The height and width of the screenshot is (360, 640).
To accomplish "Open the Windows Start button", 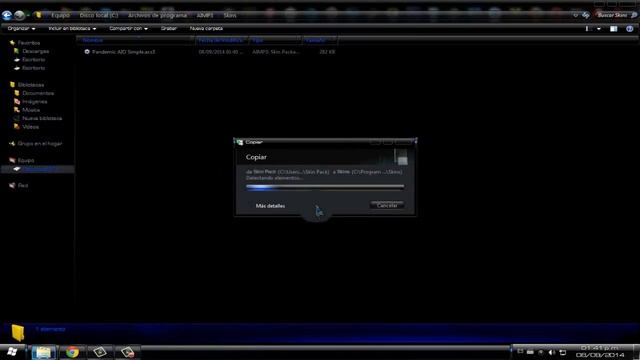I will pyautogui.click(x=12, y=352).
